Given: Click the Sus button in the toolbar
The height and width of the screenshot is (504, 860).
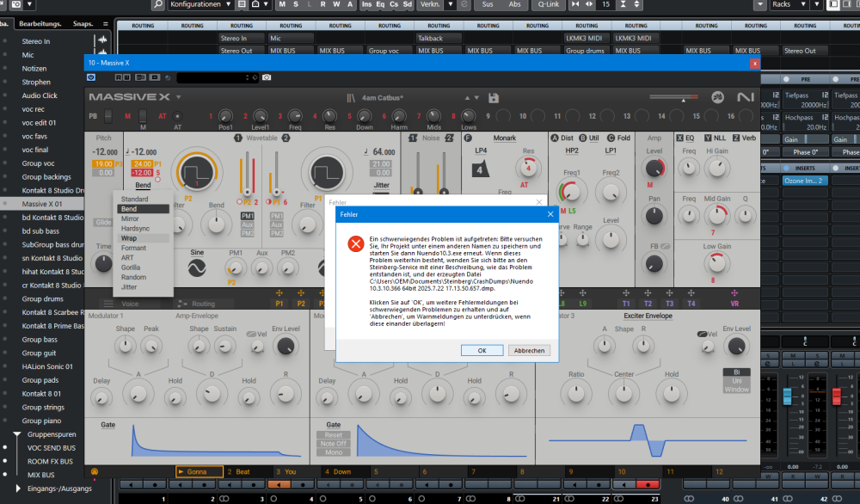Looking at the screenshot, I should point(488,4).
